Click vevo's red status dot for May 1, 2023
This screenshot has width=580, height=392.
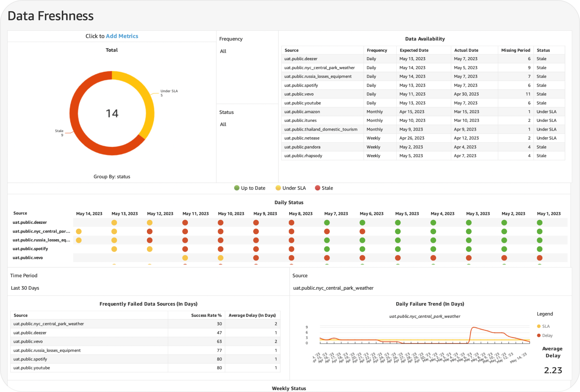[539, 258]
